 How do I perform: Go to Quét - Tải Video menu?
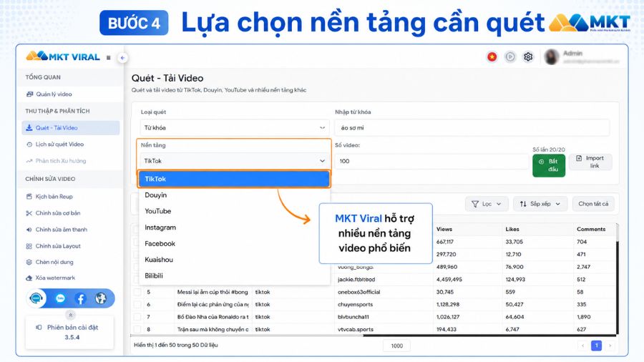click(71, 127)
